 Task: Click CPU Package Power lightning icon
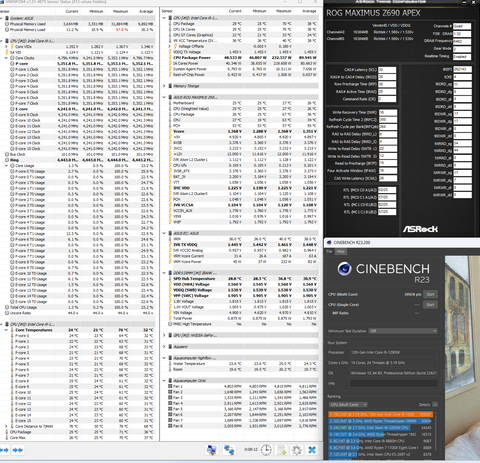pyautogui.click(x=170, y=58)
